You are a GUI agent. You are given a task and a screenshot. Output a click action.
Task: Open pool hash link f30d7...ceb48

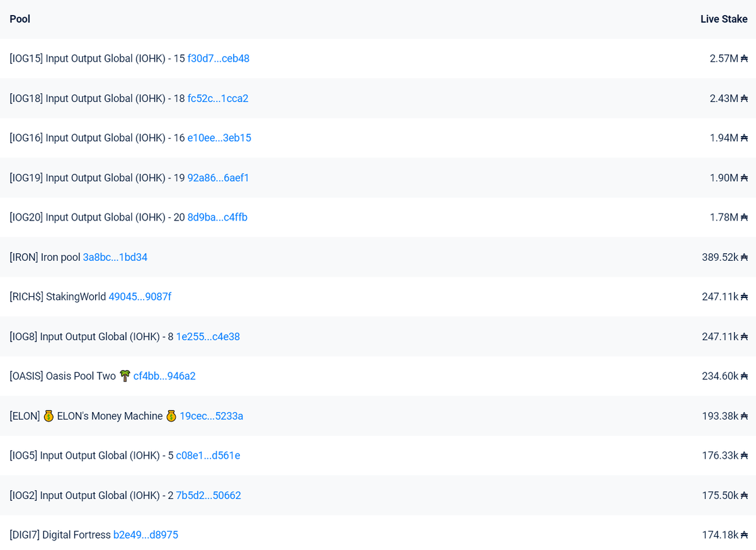coord(218,59)
